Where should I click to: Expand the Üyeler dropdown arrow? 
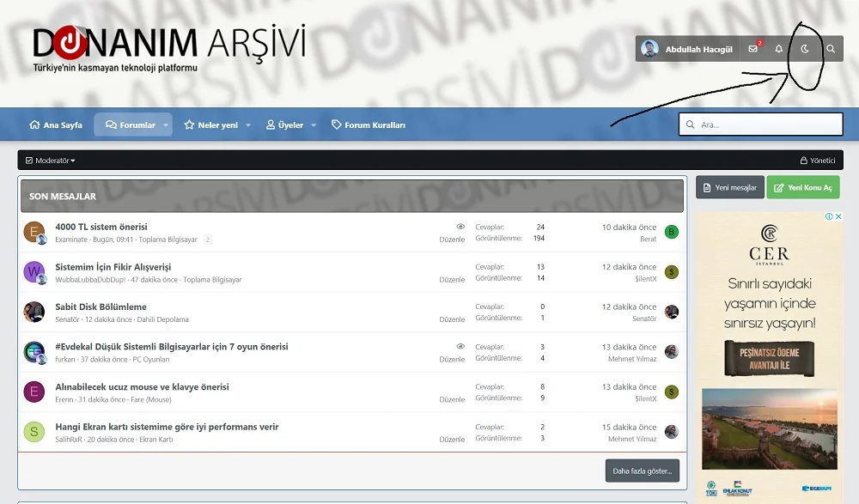pos(314,124)
